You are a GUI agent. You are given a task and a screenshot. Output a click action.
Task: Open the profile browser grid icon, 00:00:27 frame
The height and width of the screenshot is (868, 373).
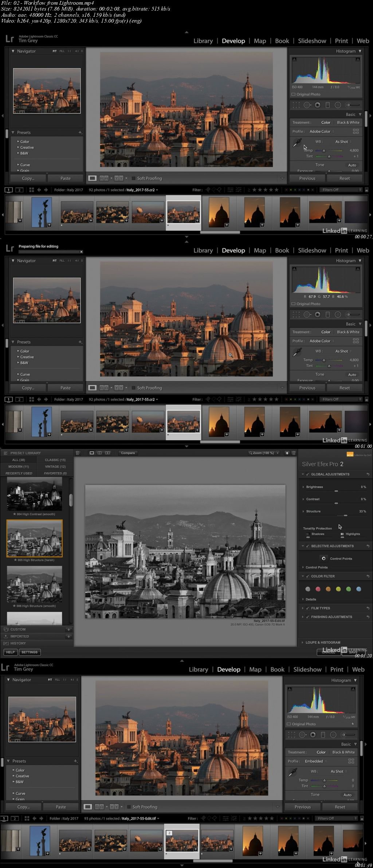click(356, 131)
